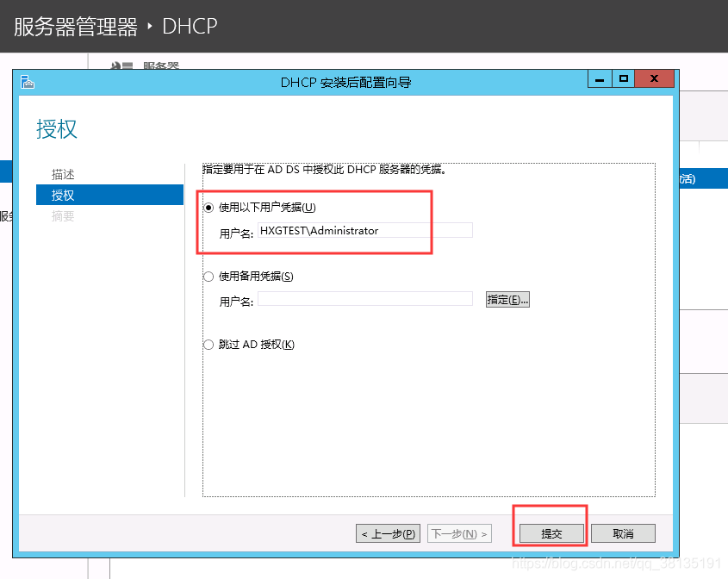Select the 跳过 AD 授权 option

pos(208,344)
